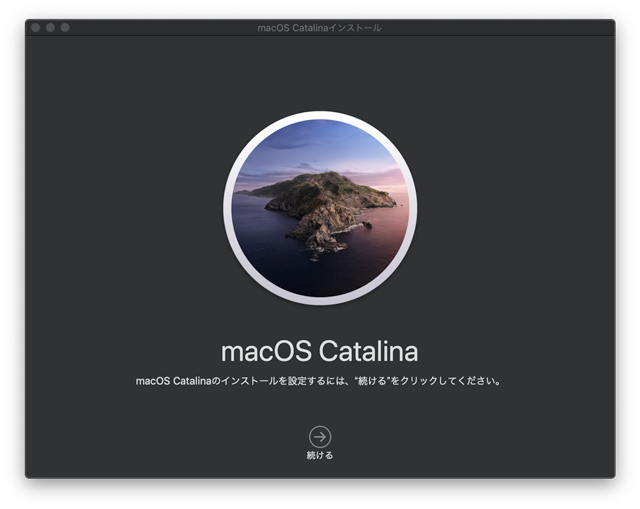This screenshot has width=640, height=509.
Task: Minimize the installer with the middle title bar button
Action: point(50,27)
